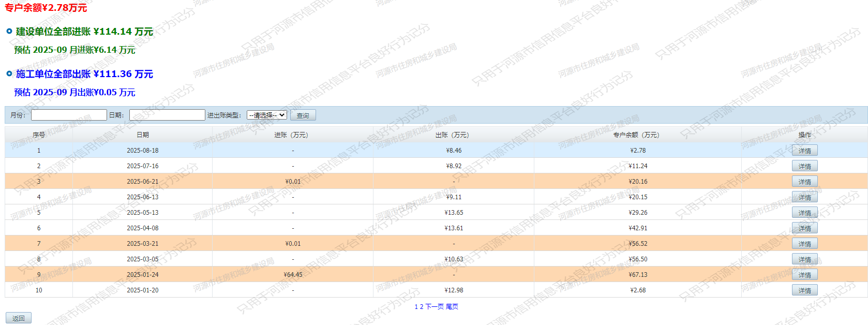The height and width of the screenshot is (325, 868).
Task: Open 详情 for the 2025-05-13 row
Action: tap(804, 213)
